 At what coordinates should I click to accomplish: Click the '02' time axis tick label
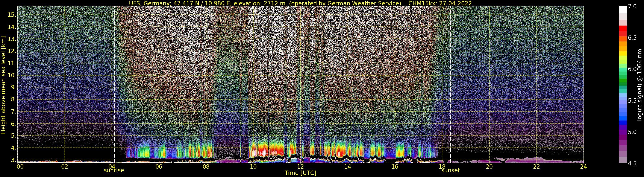(65, 166)
